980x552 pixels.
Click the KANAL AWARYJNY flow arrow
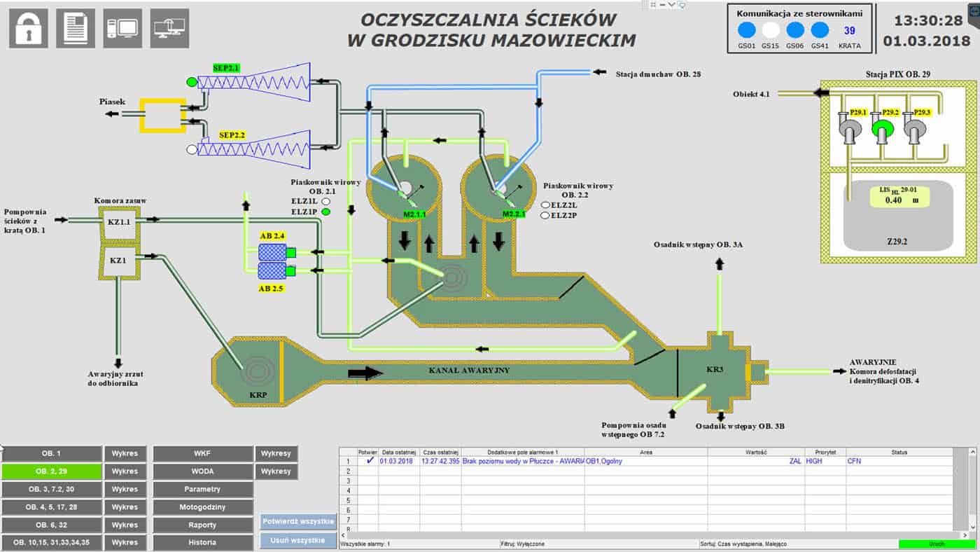point(365,372)
